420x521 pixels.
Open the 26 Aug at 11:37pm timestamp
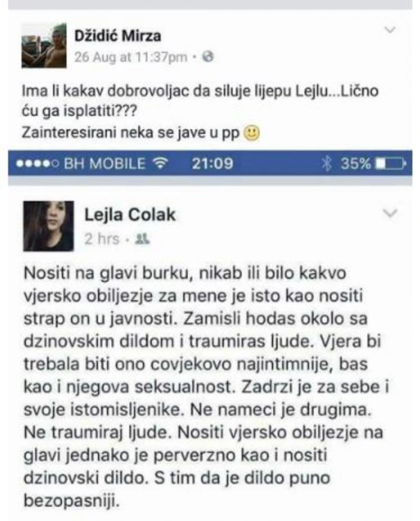(x=131, y=57)
